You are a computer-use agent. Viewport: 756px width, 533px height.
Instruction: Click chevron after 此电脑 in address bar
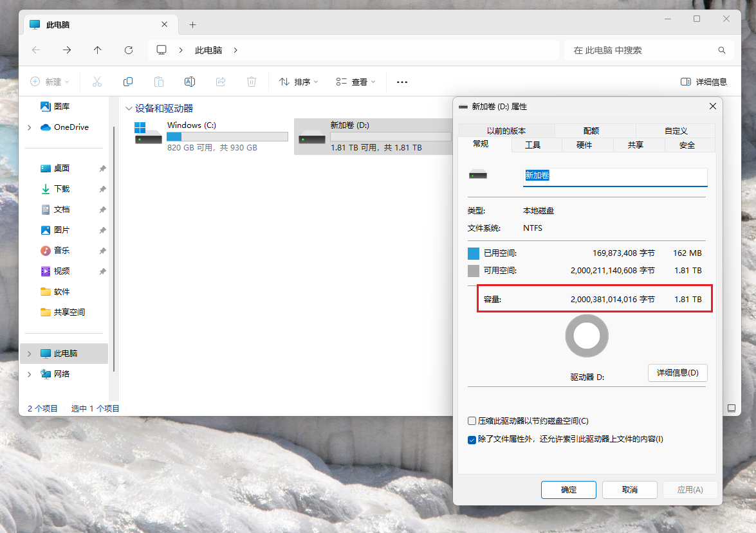click(235, 50)
